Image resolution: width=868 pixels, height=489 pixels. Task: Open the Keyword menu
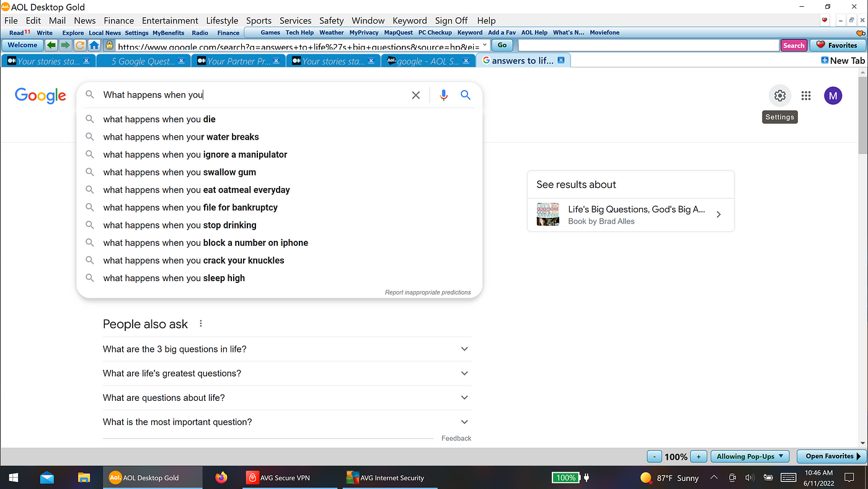[410, 20]
